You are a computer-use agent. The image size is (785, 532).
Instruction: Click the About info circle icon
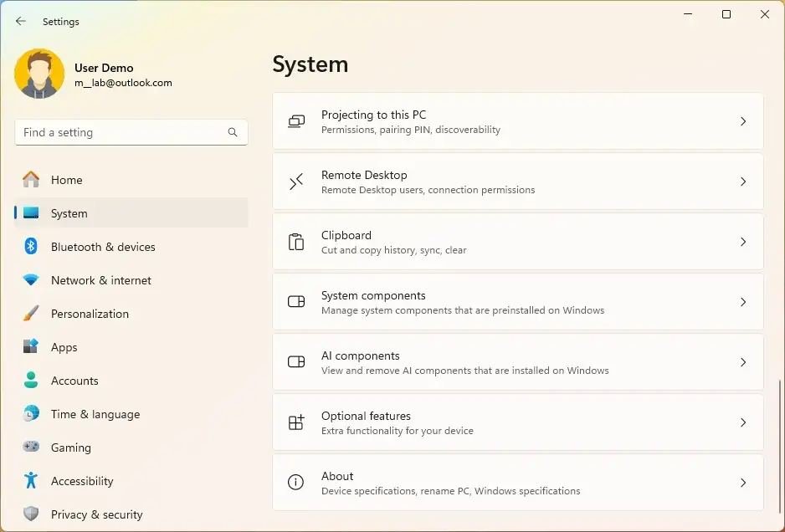pyautogui.click(x=296, y=483)
